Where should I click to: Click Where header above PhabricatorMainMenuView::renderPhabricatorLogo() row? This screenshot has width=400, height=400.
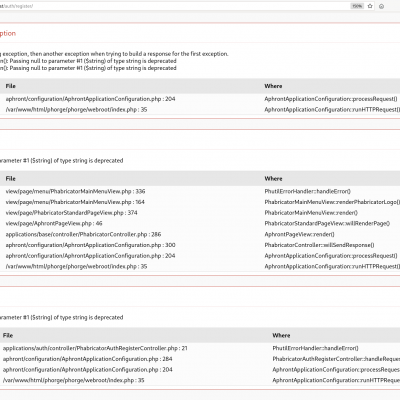pos(273,179)
